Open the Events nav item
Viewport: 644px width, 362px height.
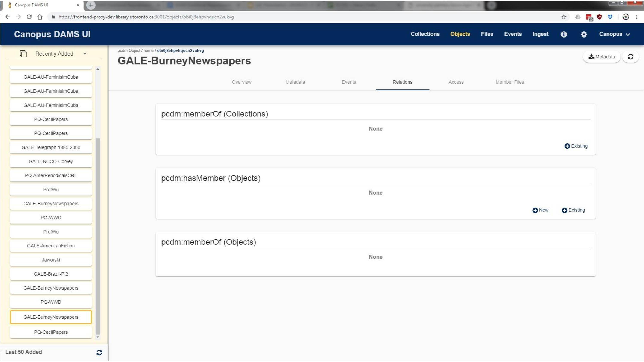pyautogui.click(x=513, y=34)
